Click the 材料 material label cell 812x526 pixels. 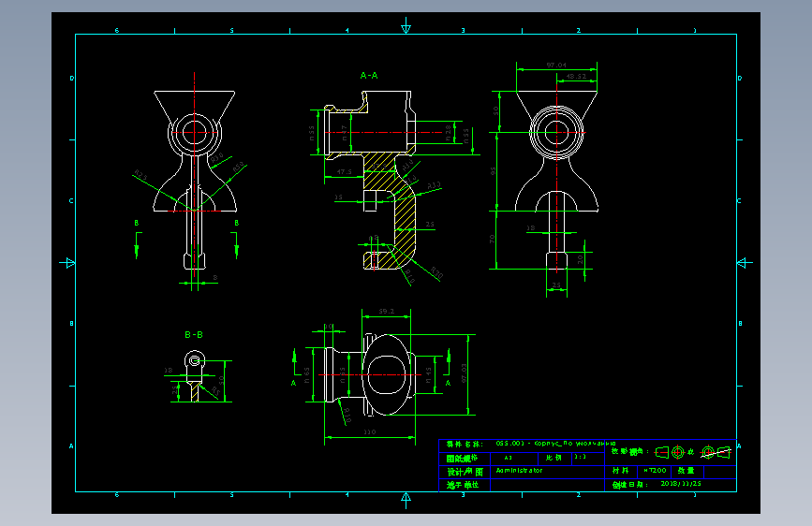621,471
